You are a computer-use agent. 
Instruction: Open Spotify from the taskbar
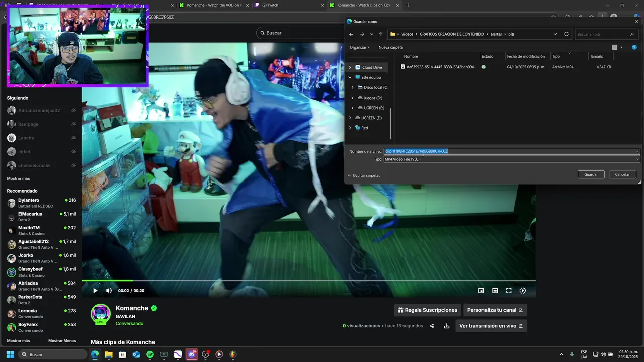150,354
